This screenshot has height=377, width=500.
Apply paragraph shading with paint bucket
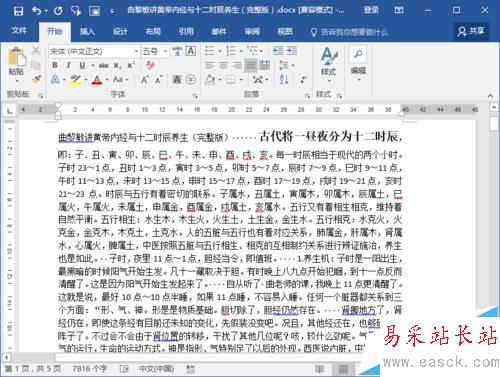(210, 80)
